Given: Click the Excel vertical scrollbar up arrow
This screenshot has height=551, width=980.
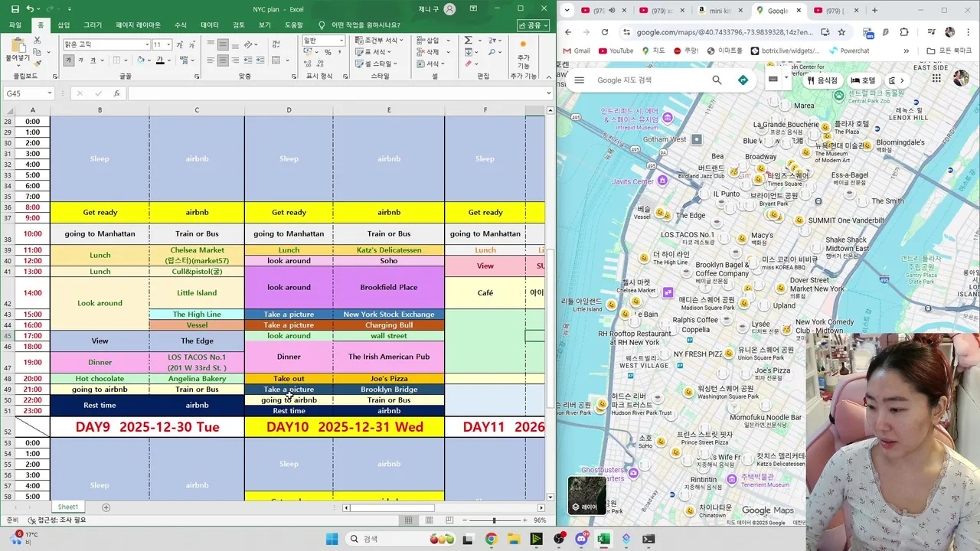Looking at the screenshot, I should coord(550,111).
